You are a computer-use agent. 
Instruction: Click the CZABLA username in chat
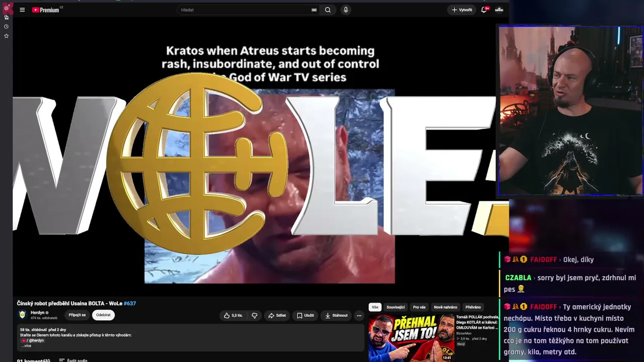click(x=518, y=278)
